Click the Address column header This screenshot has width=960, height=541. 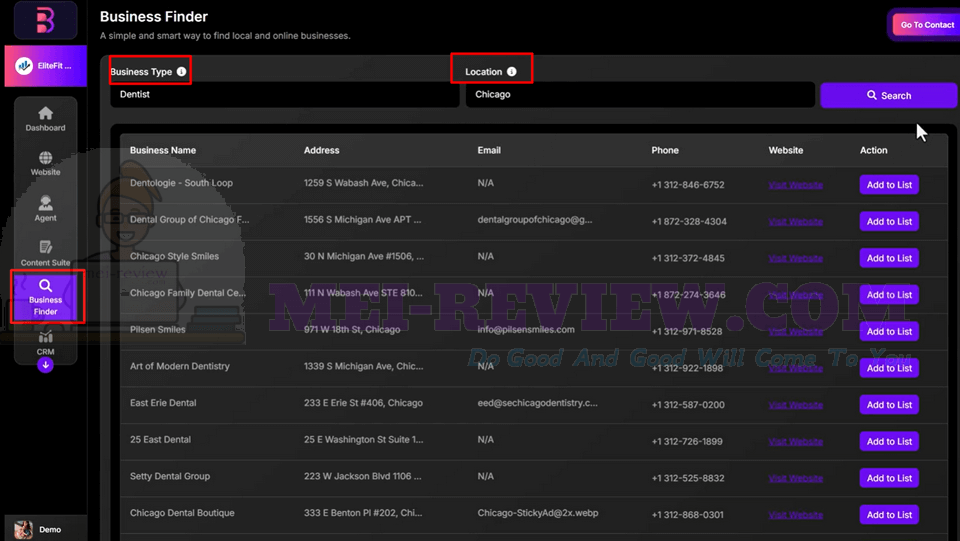pos(321,150)
